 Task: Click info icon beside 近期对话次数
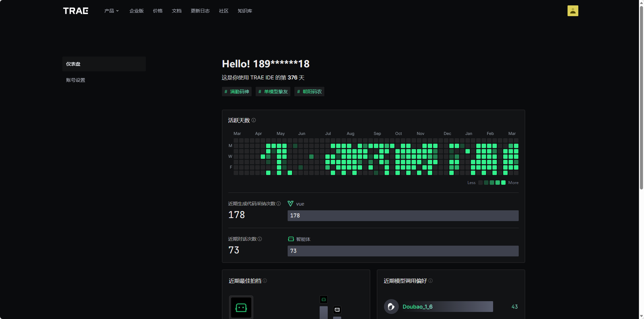[x=260, y=239]
